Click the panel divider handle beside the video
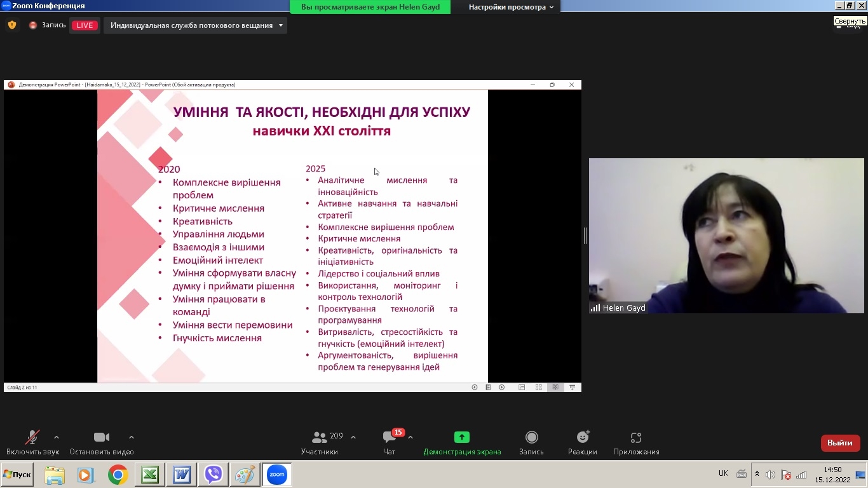This screenshot has width=868, height=488. [585, 236]
